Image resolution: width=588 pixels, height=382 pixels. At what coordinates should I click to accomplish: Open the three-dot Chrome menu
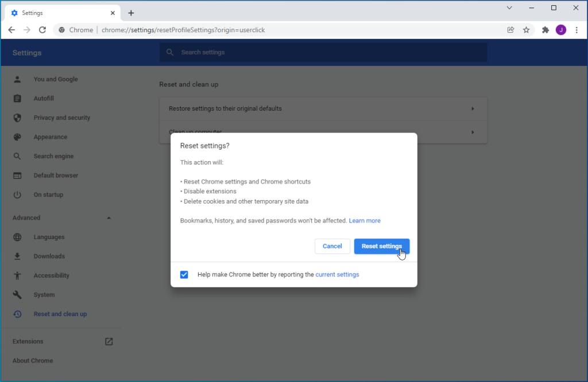tap(577, 29)
